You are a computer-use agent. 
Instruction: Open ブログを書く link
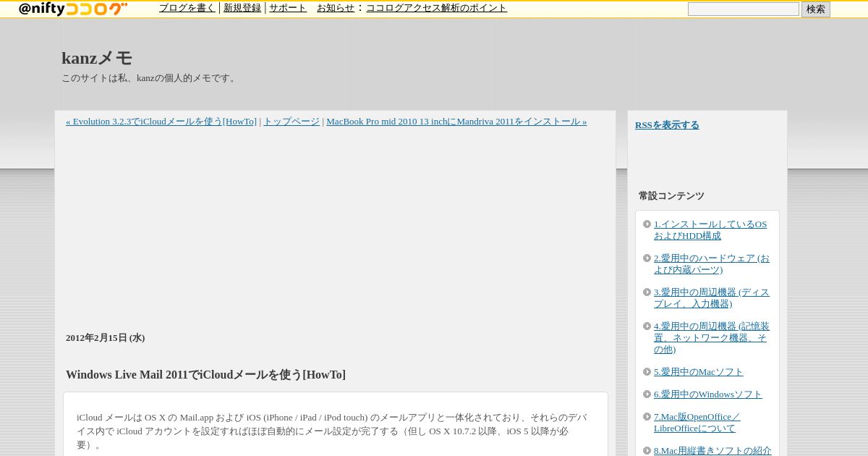tap(187, 8)
